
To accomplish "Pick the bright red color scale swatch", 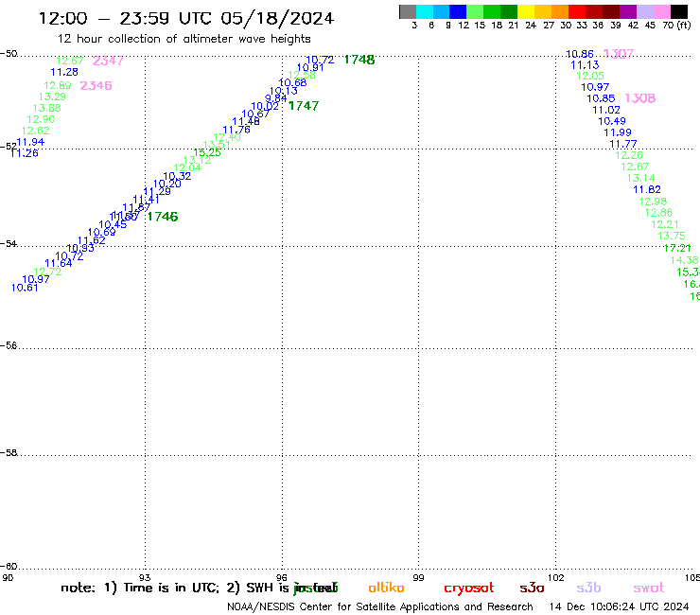I will (x=577, y=11).
